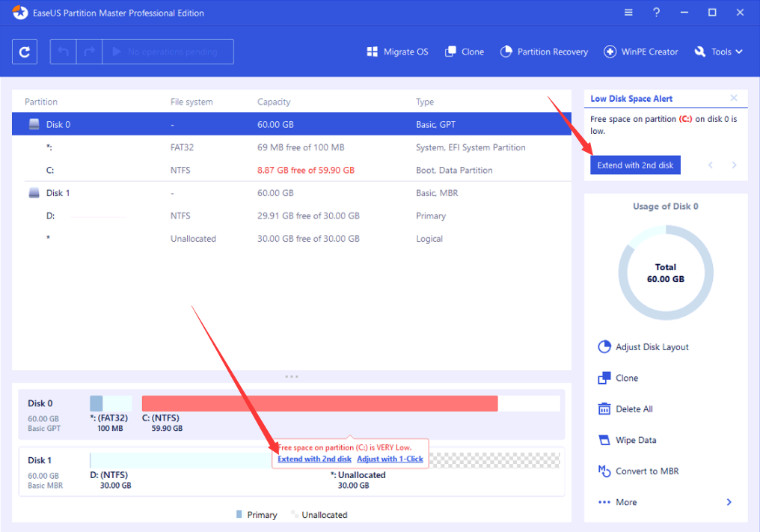Screen dimensions: 760x532
Task: Expand More options in side panel
Action: (x=665, y=502)
